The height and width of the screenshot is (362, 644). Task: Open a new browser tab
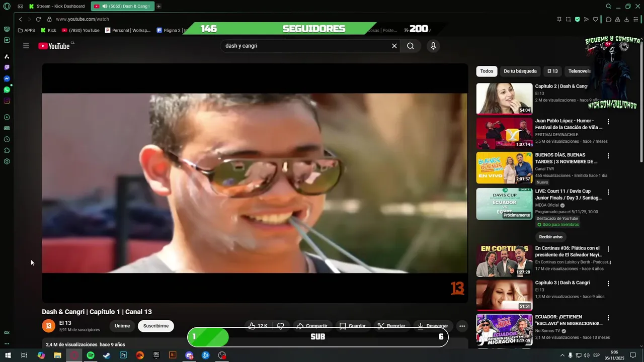(158, 6)
